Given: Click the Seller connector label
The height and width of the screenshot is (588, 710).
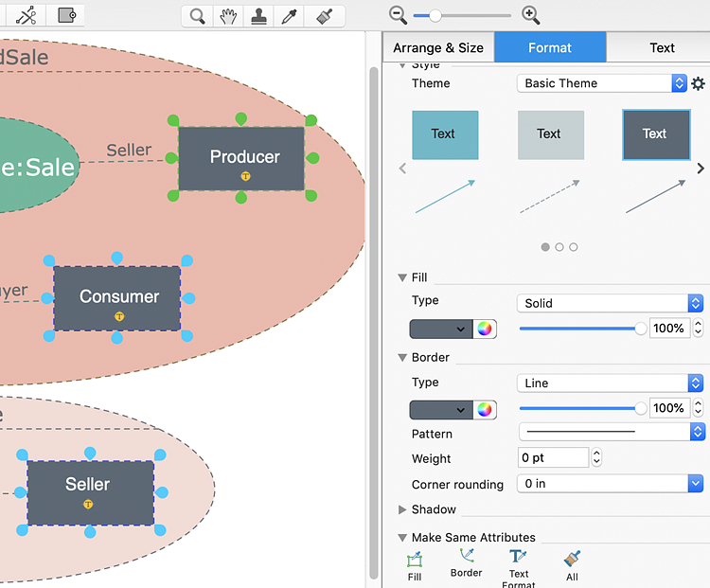Looking at the screenshot, I should coord(129,150).
